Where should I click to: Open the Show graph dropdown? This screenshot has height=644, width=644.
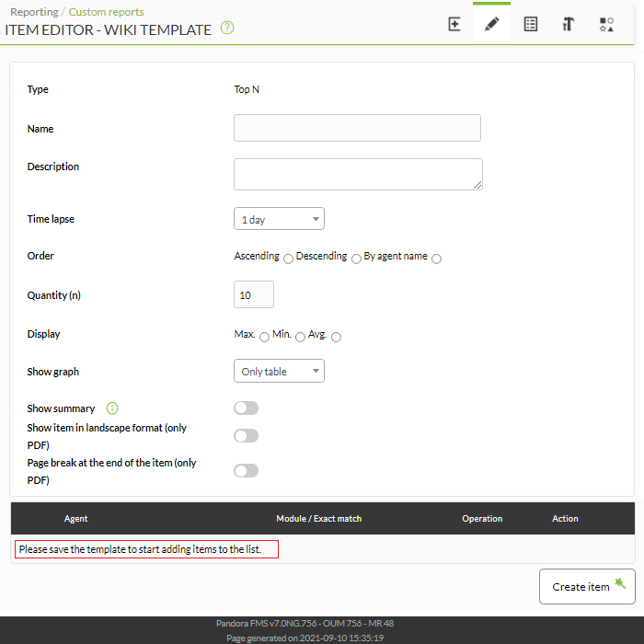click(279, 371)
